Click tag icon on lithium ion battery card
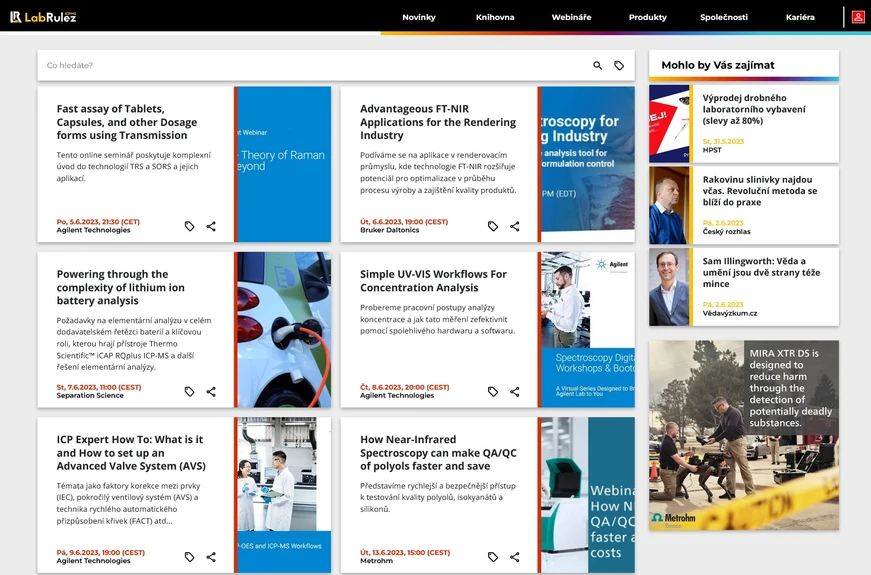 [x=189, y=392]
